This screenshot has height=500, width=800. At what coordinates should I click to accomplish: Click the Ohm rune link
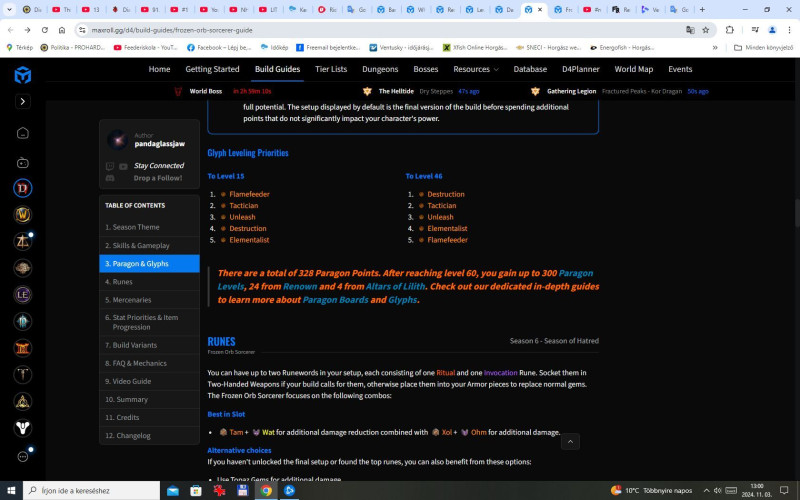[x=479, y=432]
